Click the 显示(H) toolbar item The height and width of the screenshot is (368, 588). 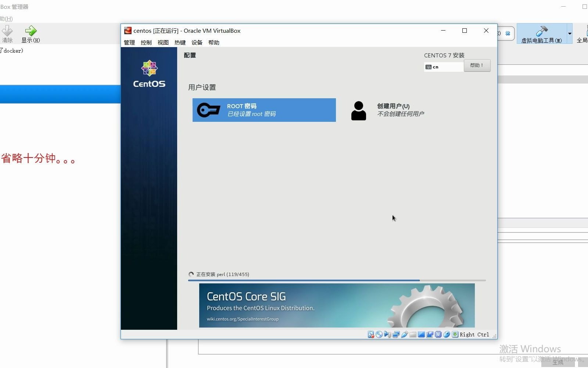point(31,34)
